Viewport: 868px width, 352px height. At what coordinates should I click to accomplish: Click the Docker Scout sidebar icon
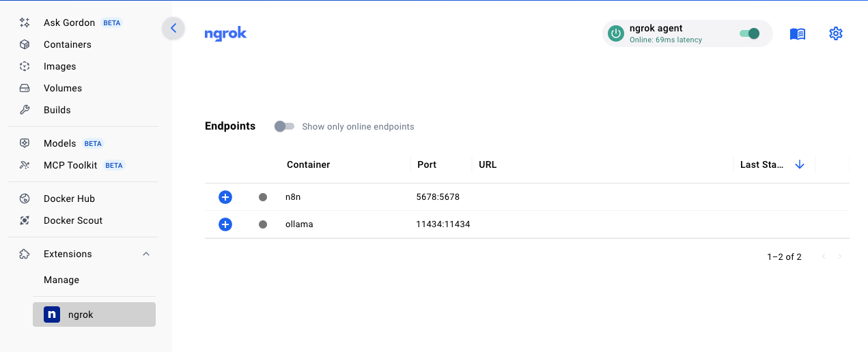(x=25, y=220)
